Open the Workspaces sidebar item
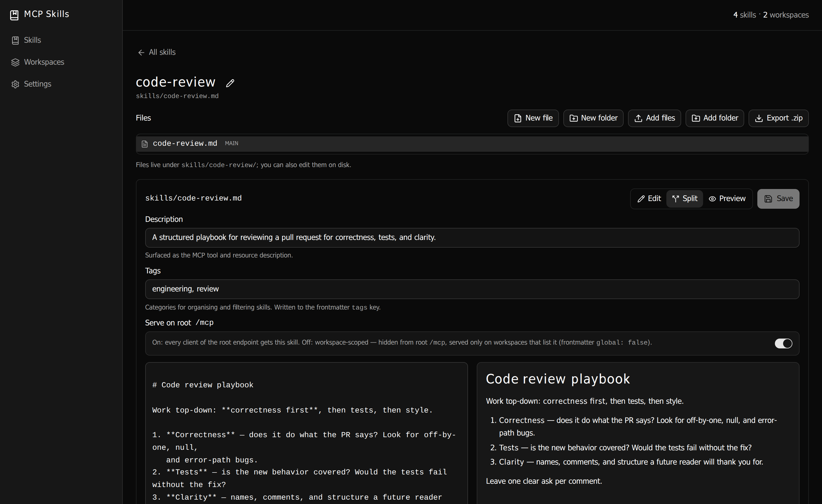Image resolution: width=822 pixels, height=504 pixels. click(61, 62)
